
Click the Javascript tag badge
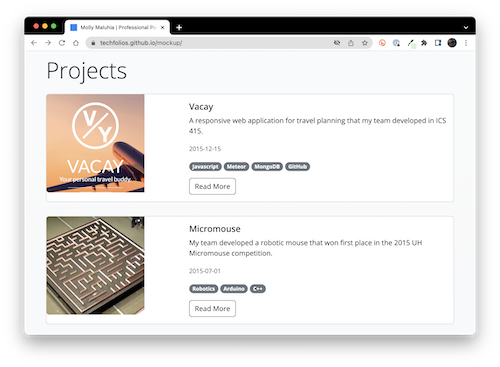205,166
